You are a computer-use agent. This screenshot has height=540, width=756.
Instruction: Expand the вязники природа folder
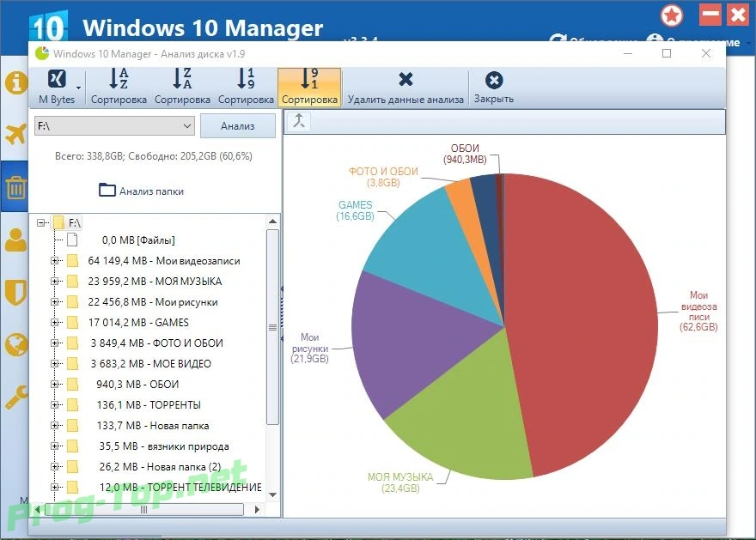pos(54,446)
